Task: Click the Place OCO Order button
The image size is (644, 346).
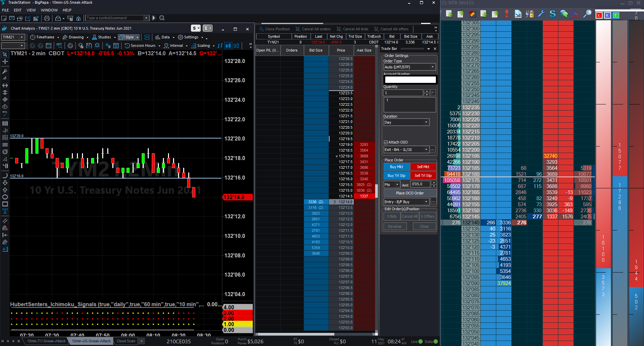Action: point(410,193)
